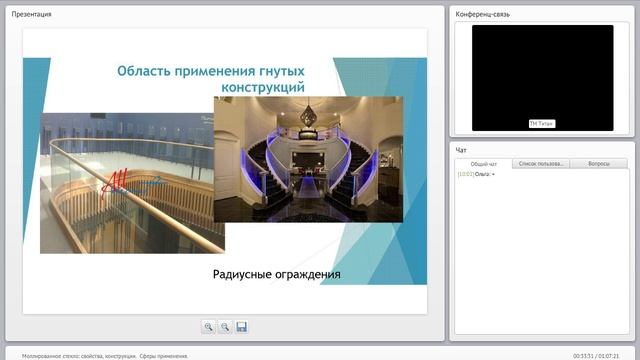The height and width of the screenshot is (360, 640).
Task: Select the black video feed in Конференц-связь
Action: coord(542,78)
